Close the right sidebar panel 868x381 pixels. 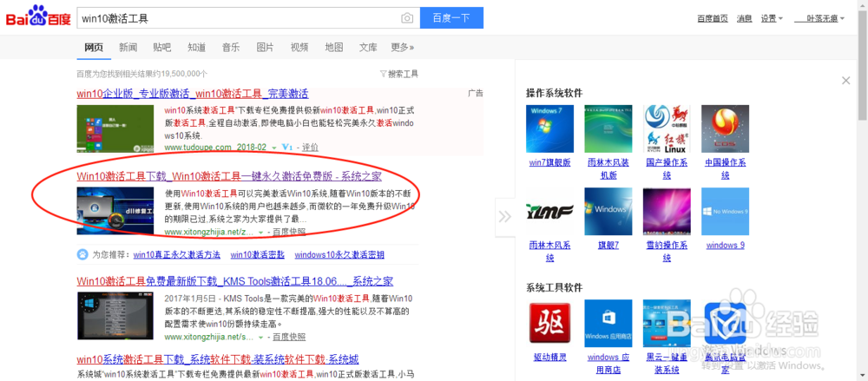[845, 81]
